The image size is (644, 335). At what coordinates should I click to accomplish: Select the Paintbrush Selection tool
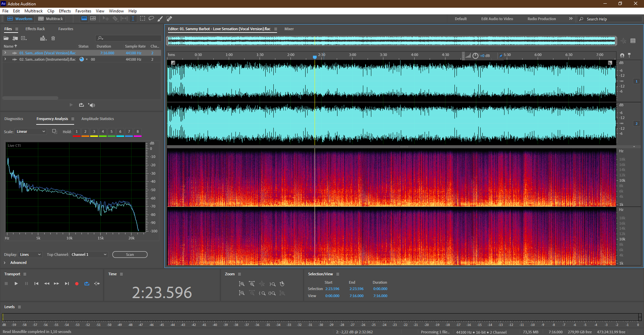[160, 18]
